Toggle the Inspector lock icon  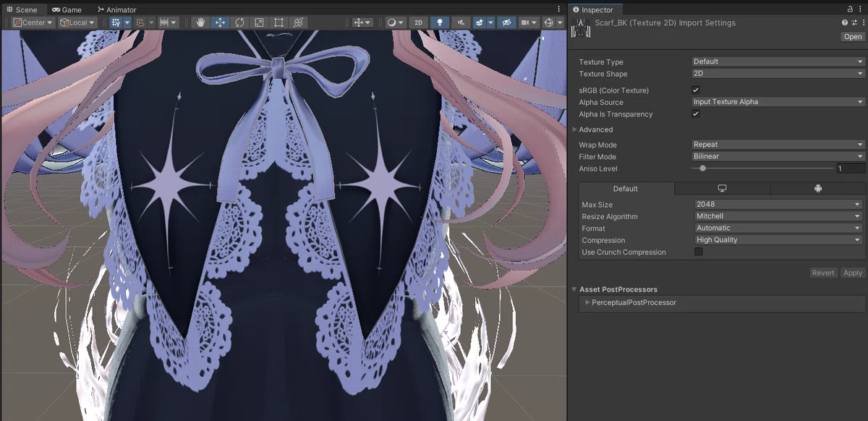[850, 9]
